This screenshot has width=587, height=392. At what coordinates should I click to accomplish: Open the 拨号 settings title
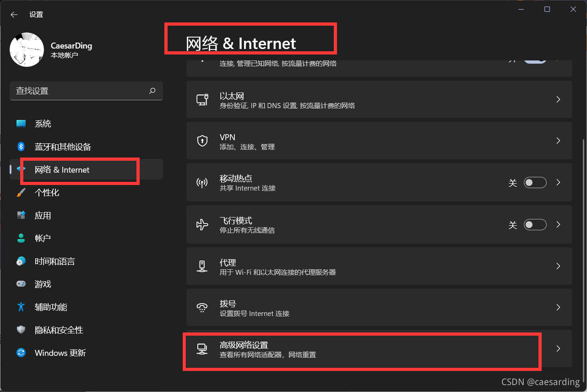click(228, 304)
